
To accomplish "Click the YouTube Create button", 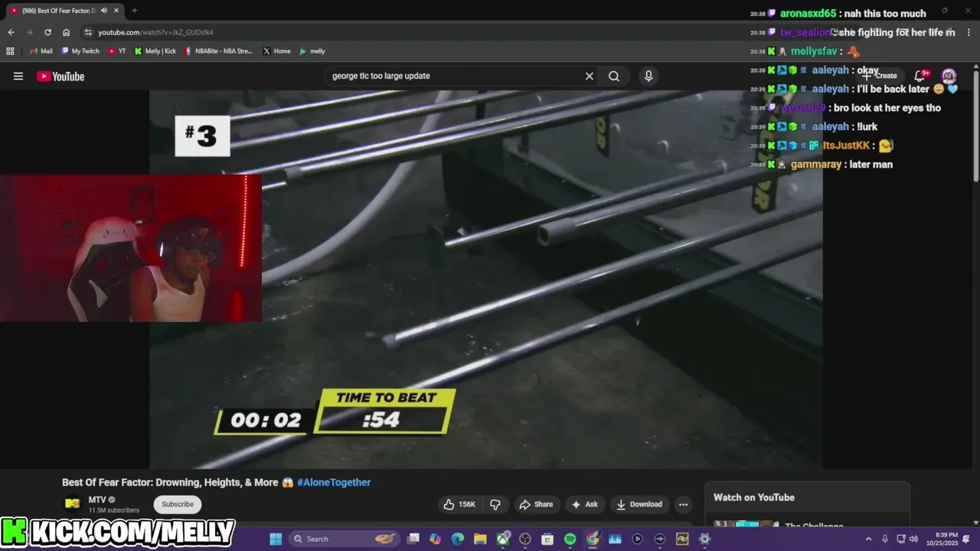I will (880, 76).
